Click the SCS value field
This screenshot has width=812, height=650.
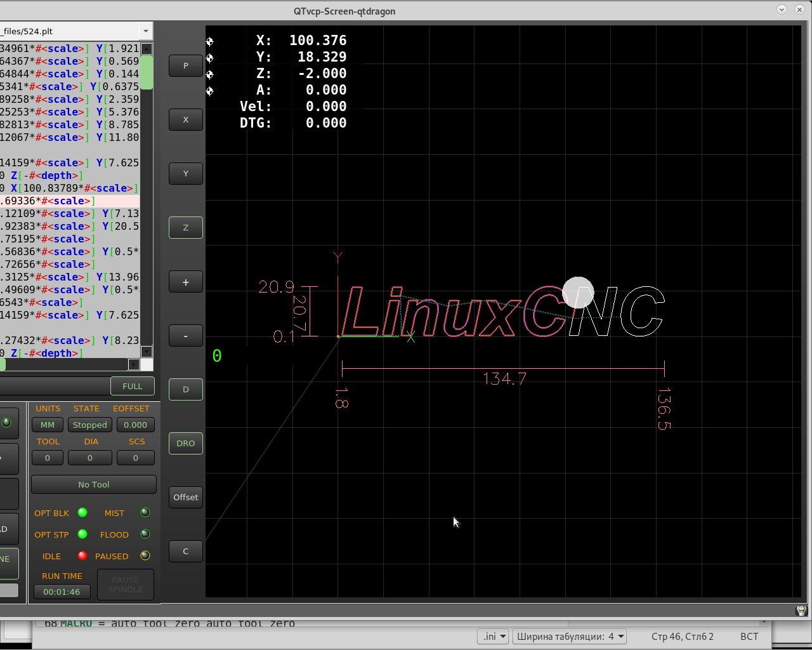pyautogui.click(x=135, y=458)
